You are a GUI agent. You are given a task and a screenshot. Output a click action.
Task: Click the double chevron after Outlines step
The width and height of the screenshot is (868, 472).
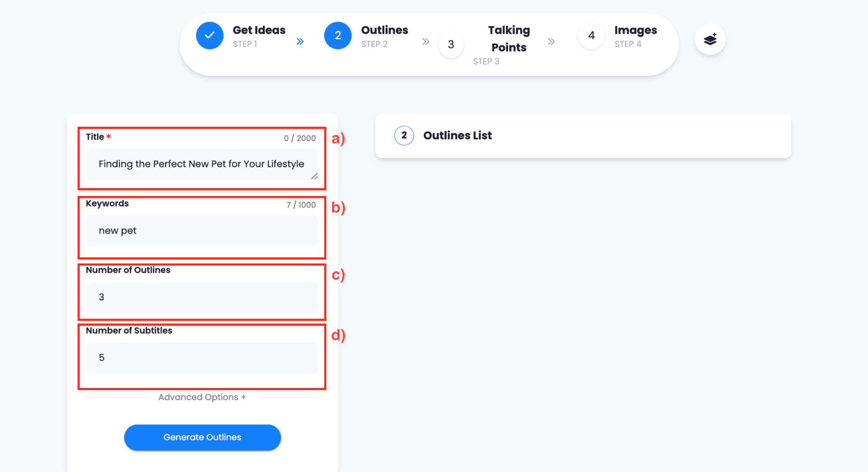point(425,42)
